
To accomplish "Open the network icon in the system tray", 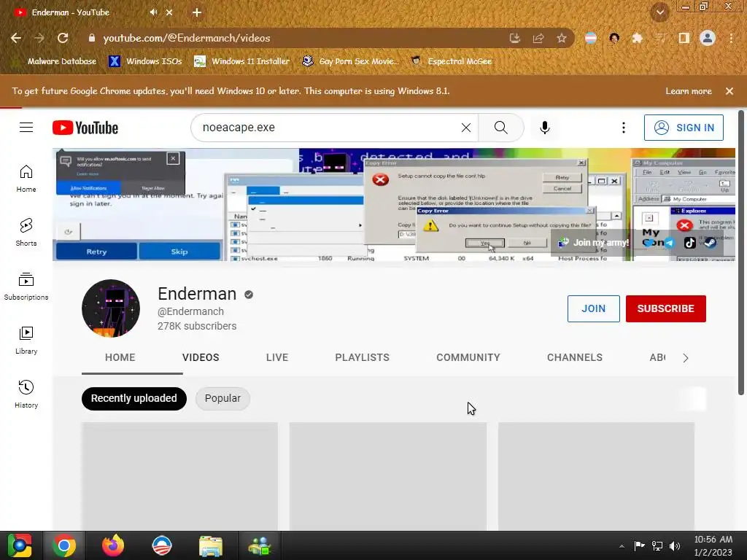I will coord(657,546).
